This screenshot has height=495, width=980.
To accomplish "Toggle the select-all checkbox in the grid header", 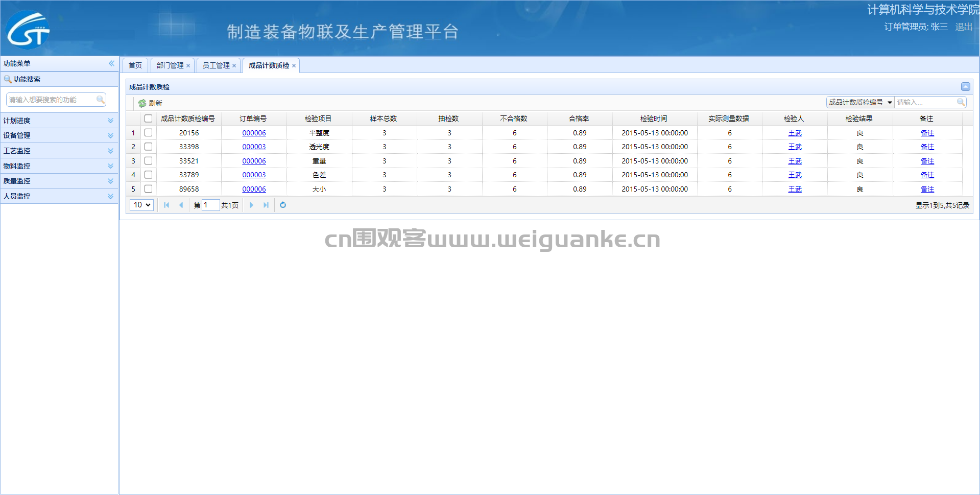I will [x=149, y=119].
